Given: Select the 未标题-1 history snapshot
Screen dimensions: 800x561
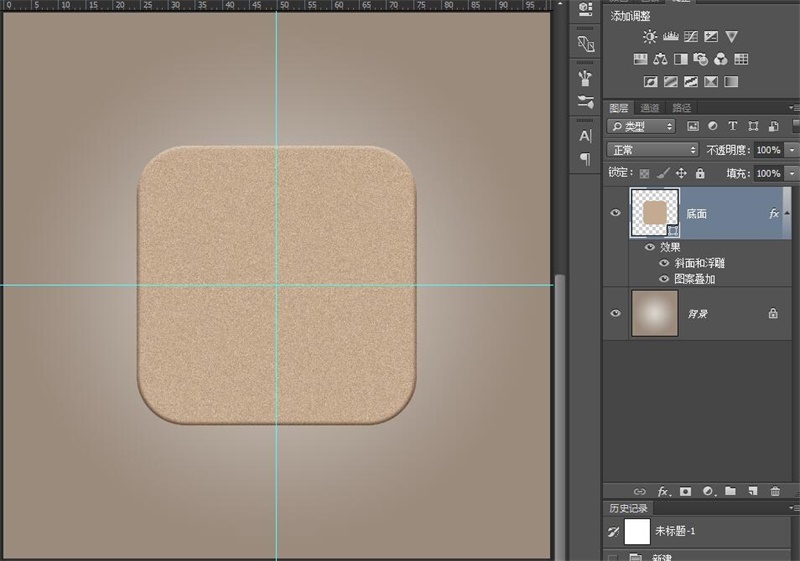Looking at the screenshot, I should [x=696, y=531].
